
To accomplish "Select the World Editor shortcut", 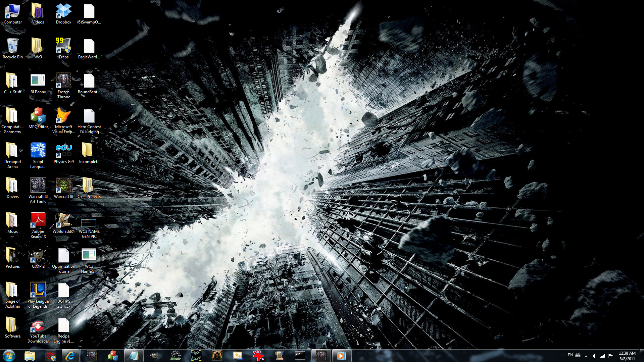I will tap(63, 223).
